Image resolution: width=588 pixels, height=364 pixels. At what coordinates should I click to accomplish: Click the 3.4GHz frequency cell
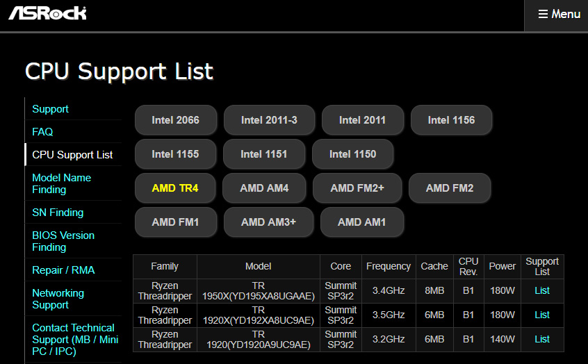(389, 291)
